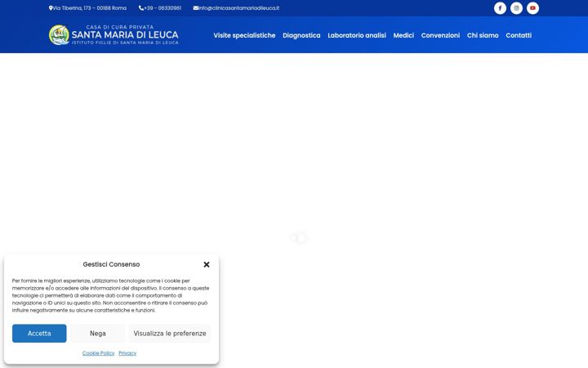Image resolution: width=588 pixels, height=368 pixels.
Task: Click the envelope email icon
Action: [196, 8]
